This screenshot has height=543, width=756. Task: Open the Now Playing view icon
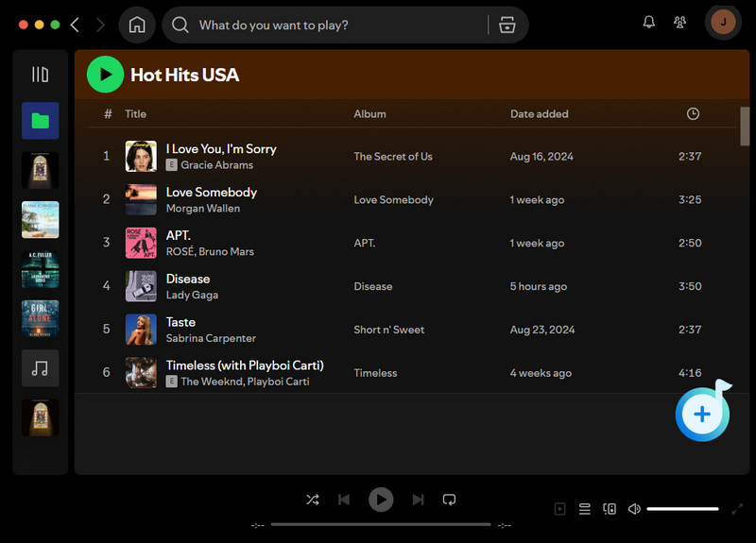[559, 509]
